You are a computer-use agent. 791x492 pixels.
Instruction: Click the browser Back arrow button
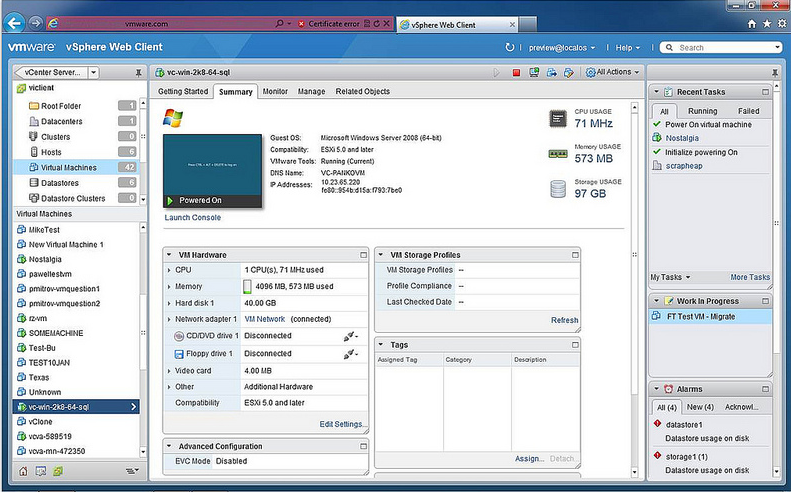click(x=15, y=23)
